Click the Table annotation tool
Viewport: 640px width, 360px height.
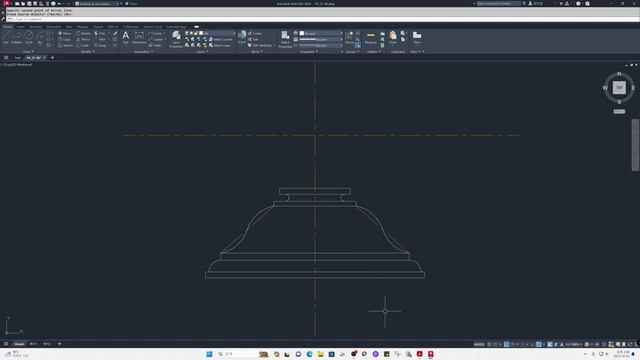[156, 45]
